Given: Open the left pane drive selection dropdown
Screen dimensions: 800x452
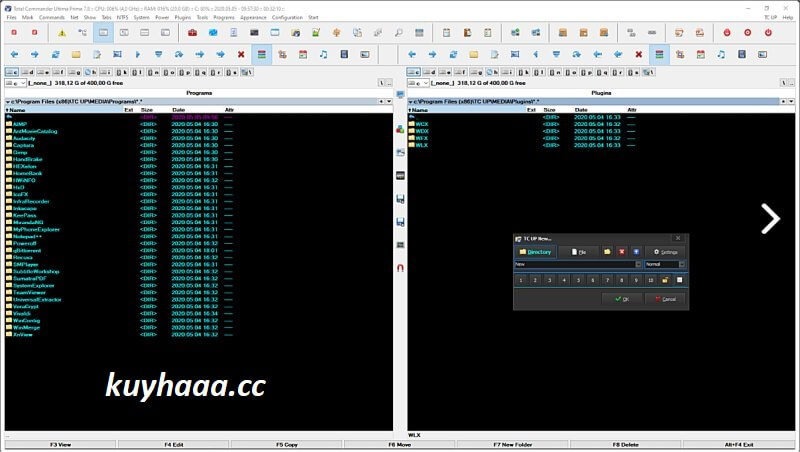Looking at the screenshot, I should tap(15, 83).
